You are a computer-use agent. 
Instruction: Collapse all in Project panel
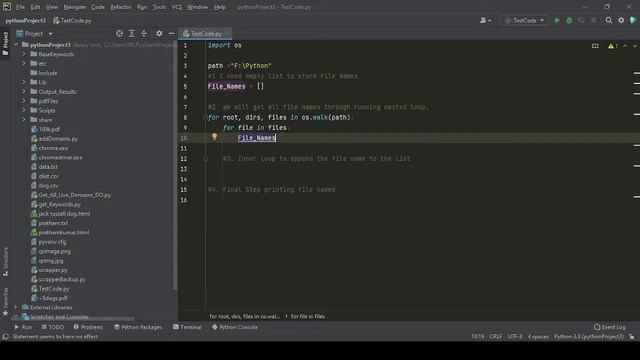144,33
